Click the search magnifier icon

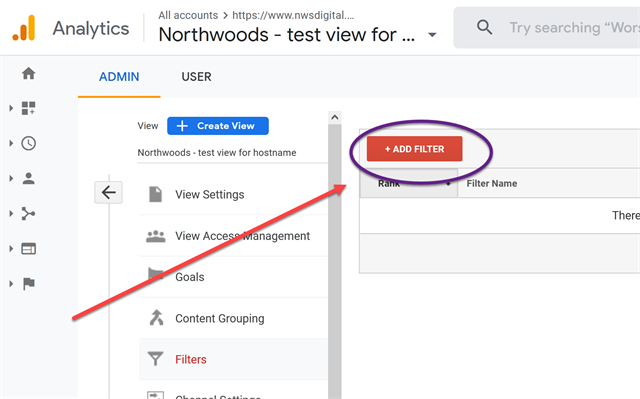[x=484, y=27]
